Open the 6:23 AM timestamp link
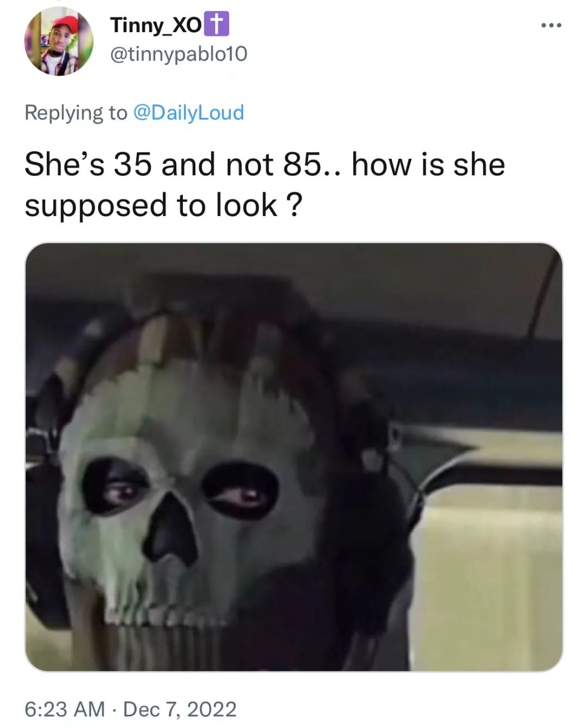 65,709
